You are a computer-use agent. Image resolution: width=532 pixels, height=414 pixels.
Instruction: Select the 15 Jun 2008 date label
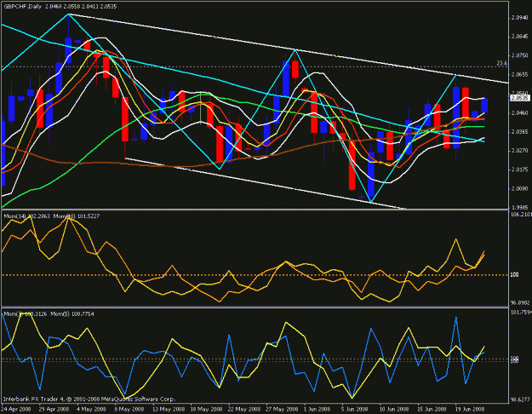432,409
